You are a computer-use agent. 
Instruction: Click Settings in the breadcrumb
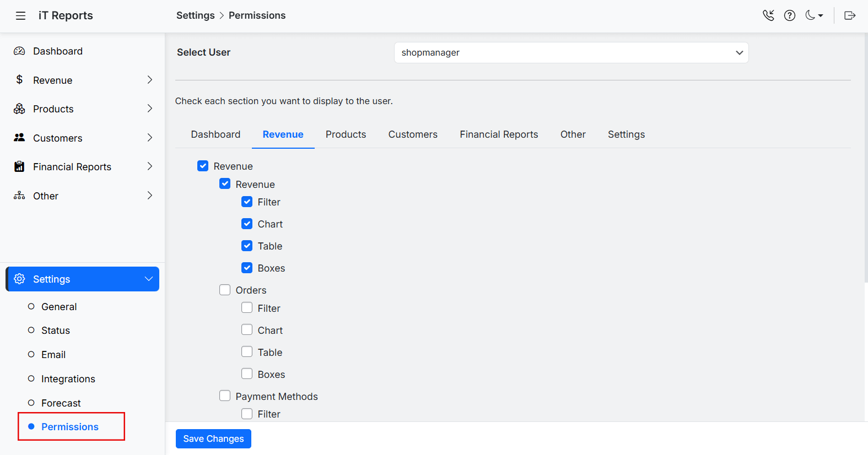pos(195,15)
